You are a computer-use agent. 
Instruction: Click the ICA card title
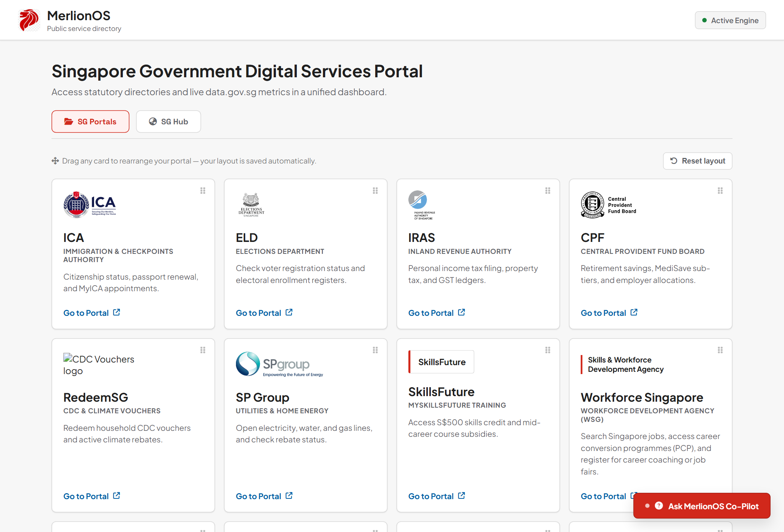tap(74, 237)
